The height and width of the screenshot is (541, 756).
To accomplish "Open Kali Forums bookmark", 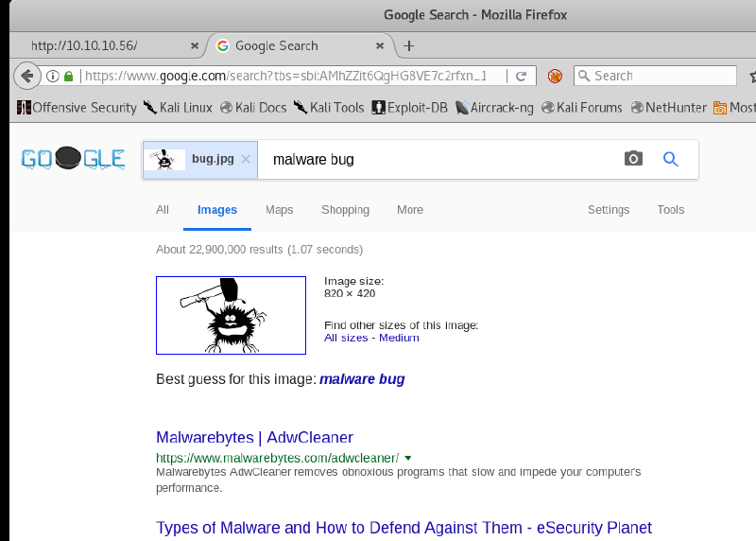I will coord(582,107).
